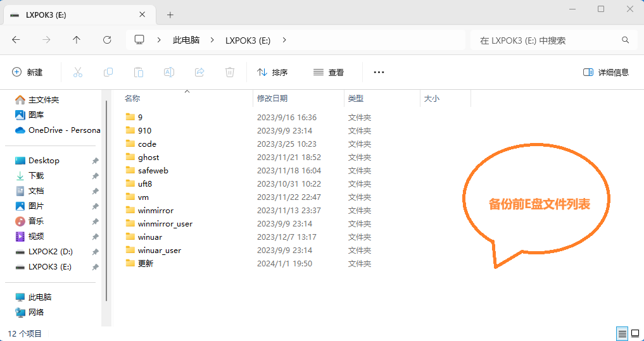The image size is (644, 341).
Task: Switch to large thumbnails view in status bar
Action: [635, 333]
